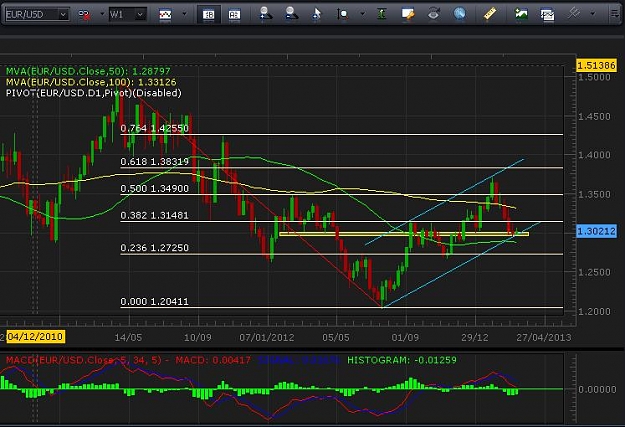Select the yellow horizontal support line

pyautogui.click(x=404, y=234)
